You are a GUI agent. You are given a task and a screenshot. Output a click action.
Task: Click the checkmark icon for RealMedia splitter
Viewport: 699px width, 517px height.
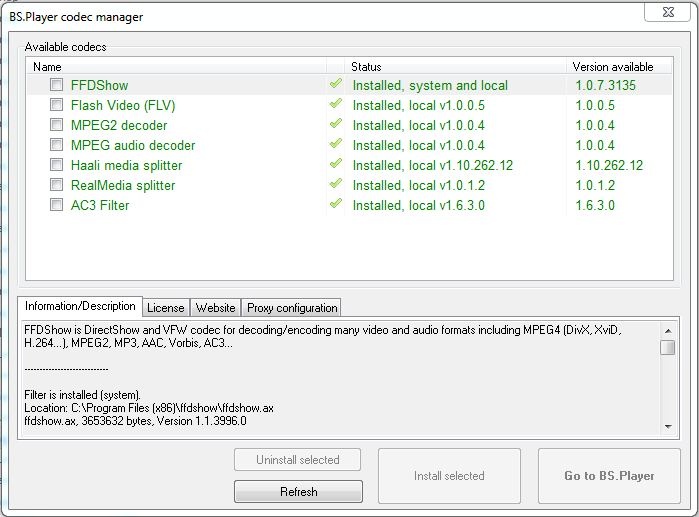(x=336, y=184)
